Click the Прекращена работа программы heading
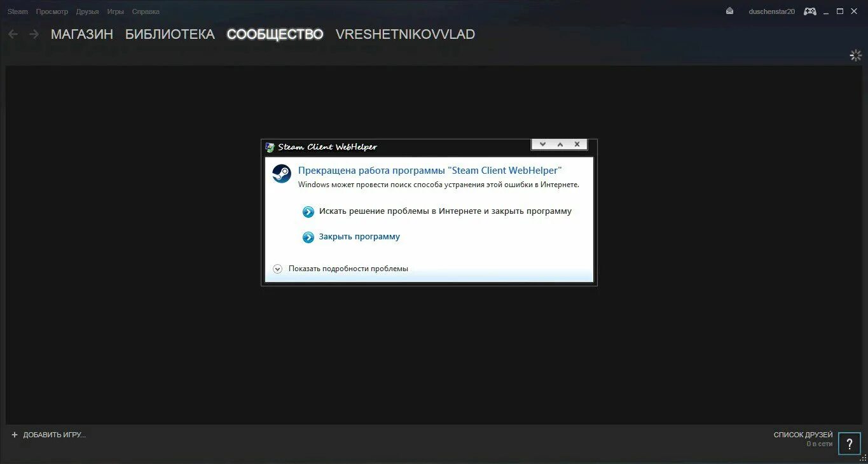 pos(431,170)
